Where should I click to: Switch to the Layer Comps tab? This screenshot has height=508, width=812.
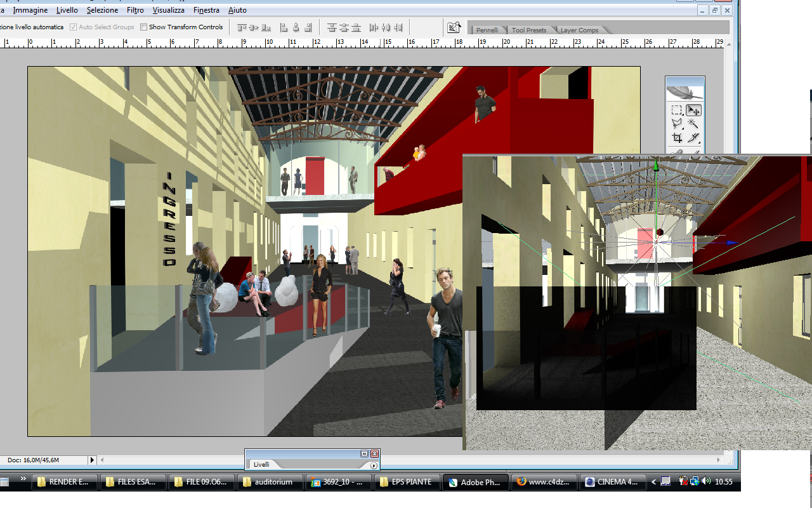[579, 30]
